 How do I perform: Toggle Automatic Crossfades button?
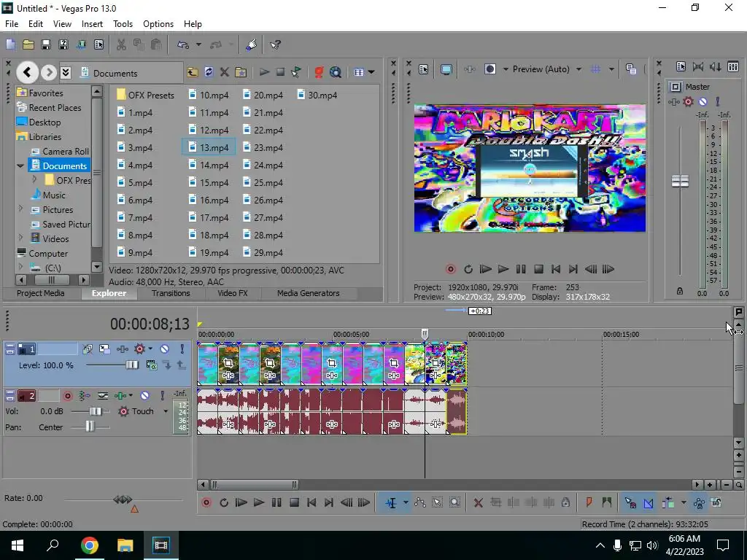tap(649, 502)
